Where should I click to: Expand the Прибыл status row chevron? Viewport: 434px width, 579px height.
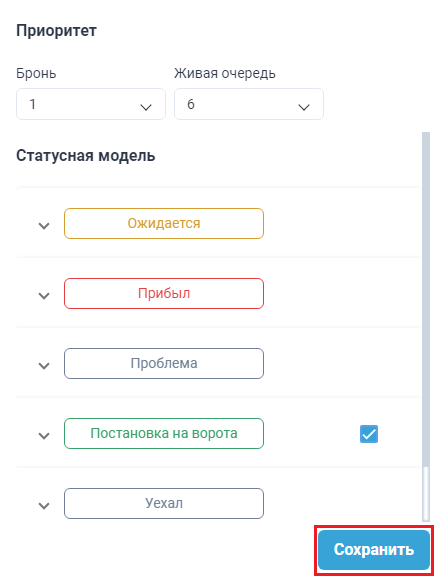(44, 295)
